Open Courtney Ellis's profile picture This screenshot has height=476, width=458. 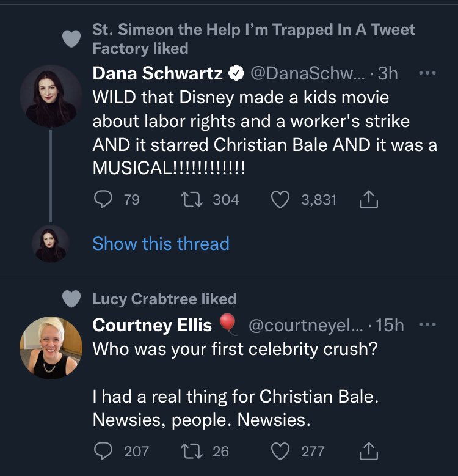coord(51,348)
